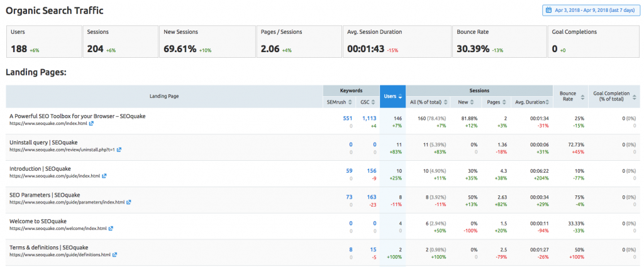Viewport: 644px width, 267px height.
Task: Click the seoquake.com/guide/definitions.html URL text
Action: coord(60,254)
